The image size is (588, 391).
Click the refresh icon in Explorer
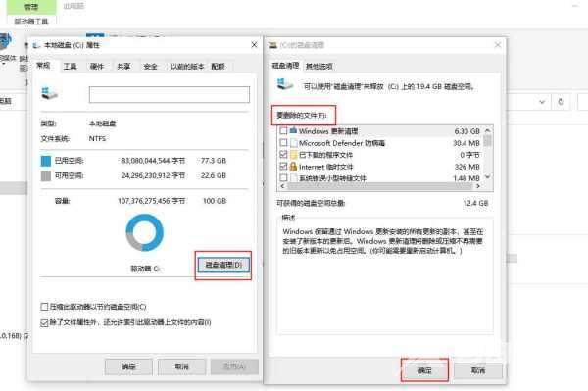coord(561,102)
